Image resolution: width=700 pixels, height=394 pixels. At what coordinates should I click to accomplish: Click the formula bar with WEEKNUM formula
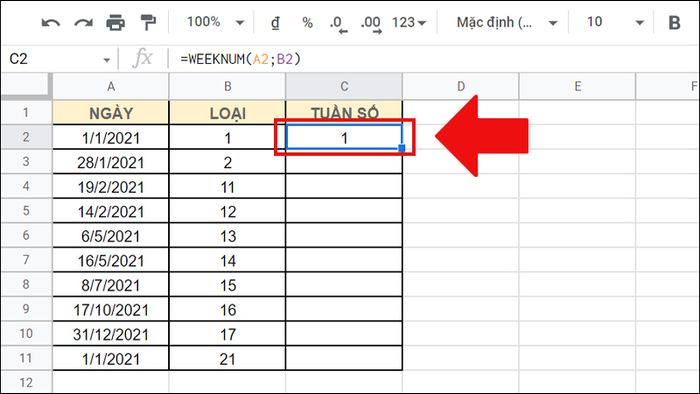[x=433, y=58]
